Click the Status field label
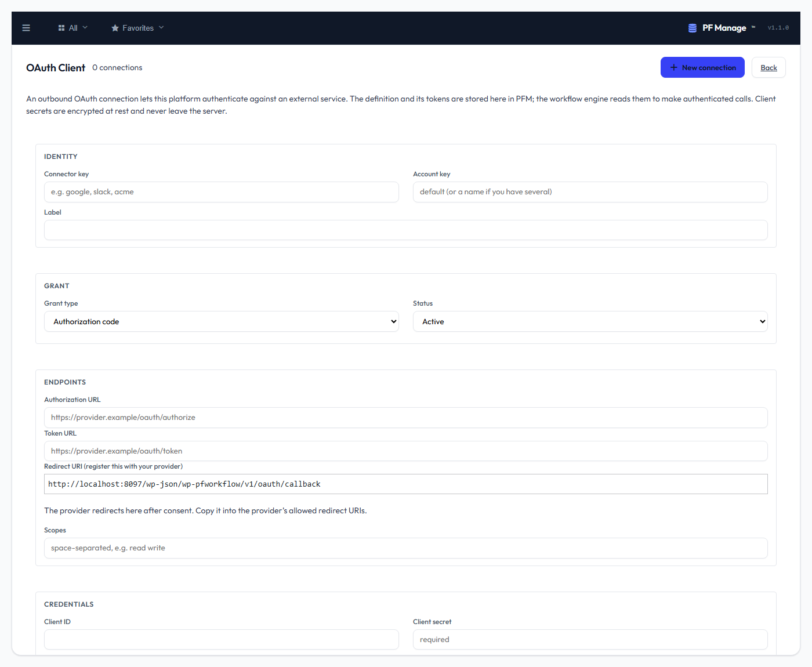 coord(423,303)
